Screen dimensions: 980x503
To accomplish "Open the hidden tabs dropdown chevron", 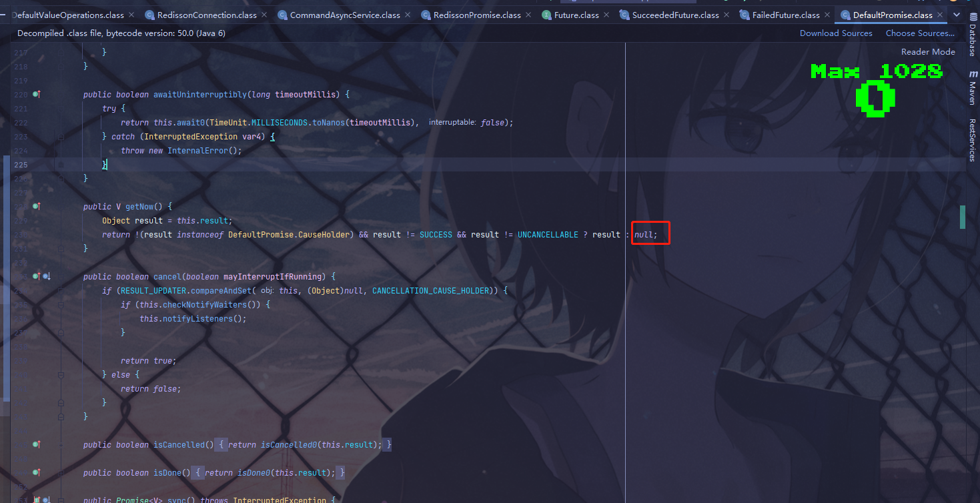I will (x=957, y=14).
